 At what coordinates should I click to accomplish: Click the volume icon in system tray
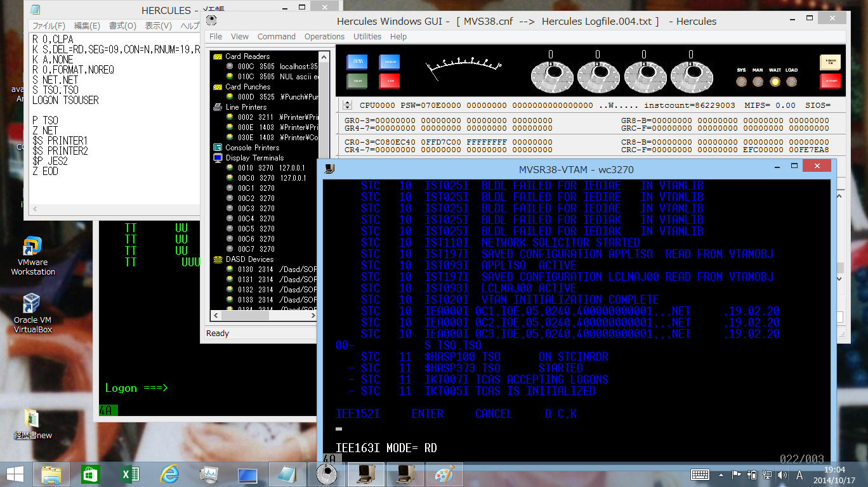[x=783, y=475]
